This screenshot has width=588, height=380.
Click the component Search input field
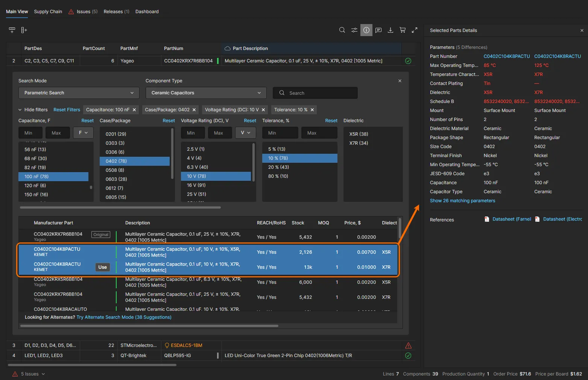(320, 93)
